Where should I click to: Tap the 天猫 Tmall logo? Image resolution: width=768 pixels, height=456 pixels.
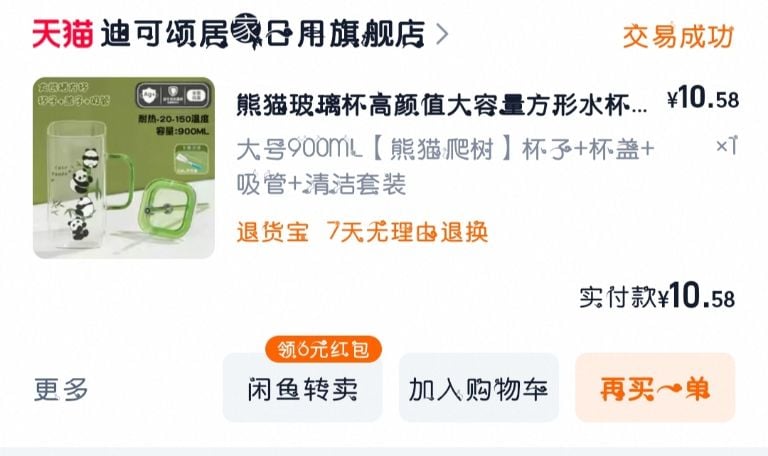click(x=62, y=34)
